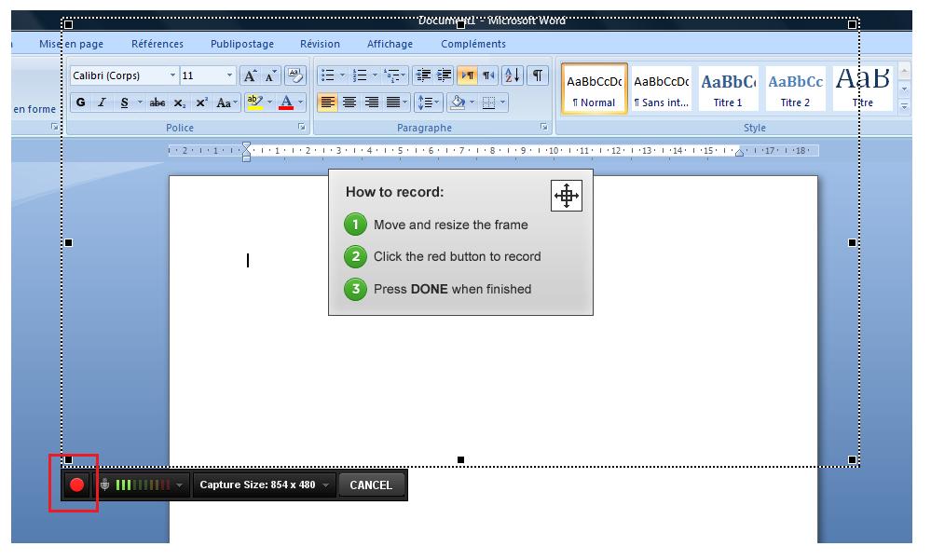Open the Police dialog launcher
931x560 pixels.
click(x=302, y=127)
